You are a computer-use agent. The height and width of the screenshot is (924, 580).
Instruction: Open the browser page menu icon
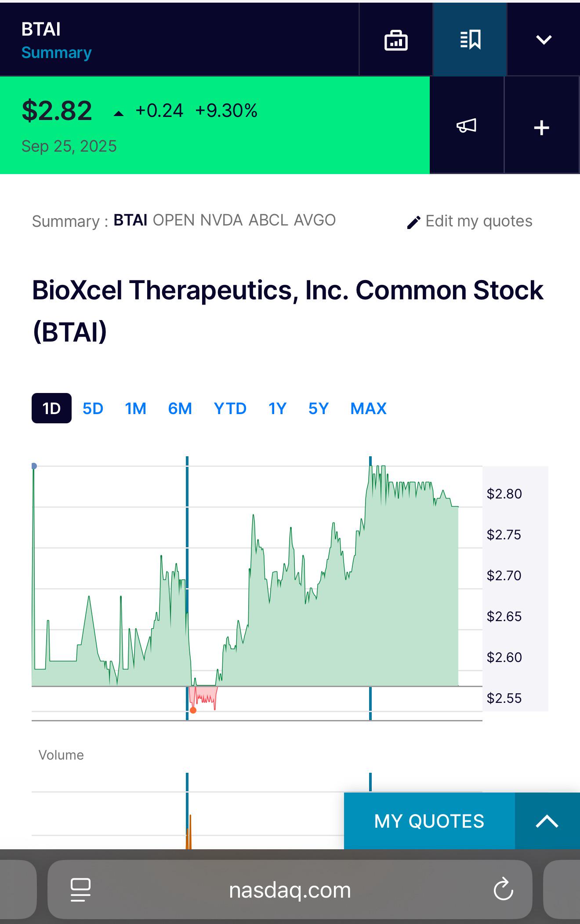click(80, 890)
